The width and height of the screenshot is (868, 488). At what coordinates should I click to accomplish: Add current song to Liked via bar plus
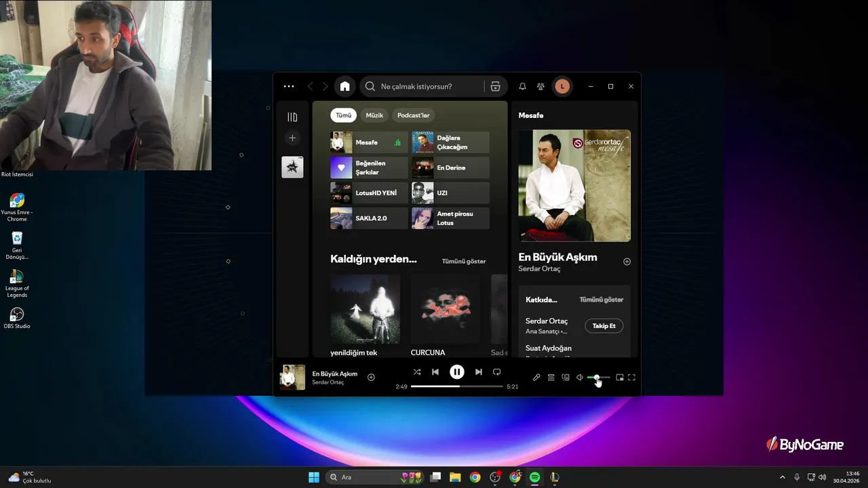coord(371,377)
